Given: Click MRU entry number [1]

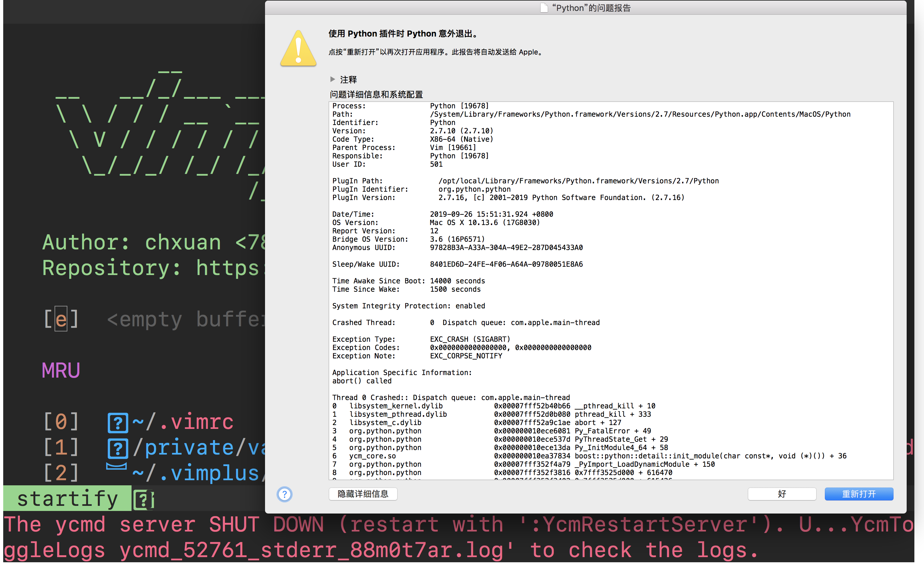Looking at the screenshot, I should coord(61,447).
